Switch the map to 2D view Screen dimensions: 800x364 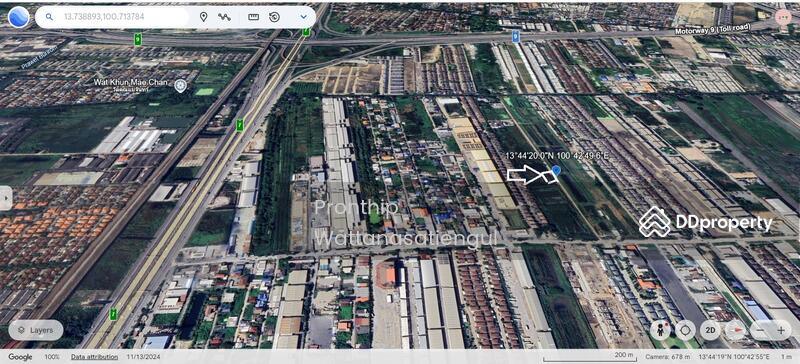pos(710,330)
